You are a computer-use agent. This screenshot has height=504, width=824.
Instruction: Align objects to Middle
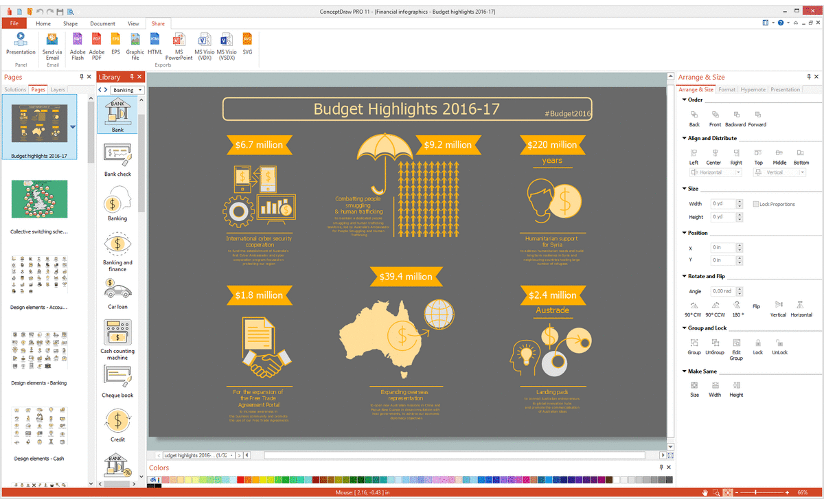[x=779, y=157]
